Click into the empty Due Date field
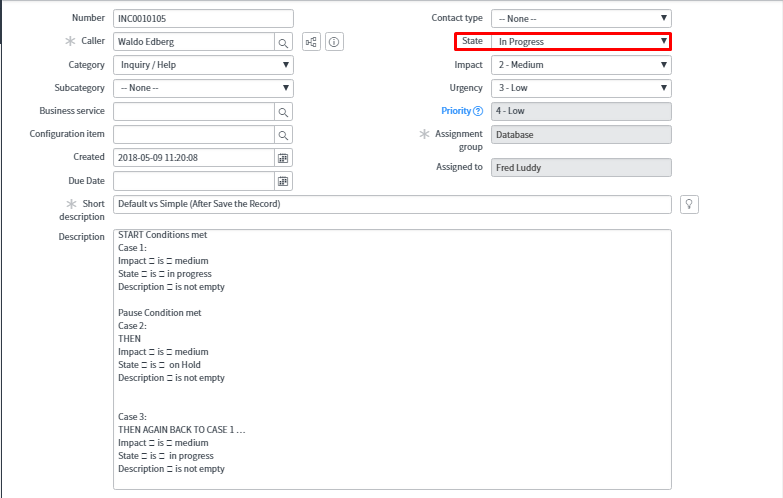This screenshot has height=498, width=783. coord(194,181)
